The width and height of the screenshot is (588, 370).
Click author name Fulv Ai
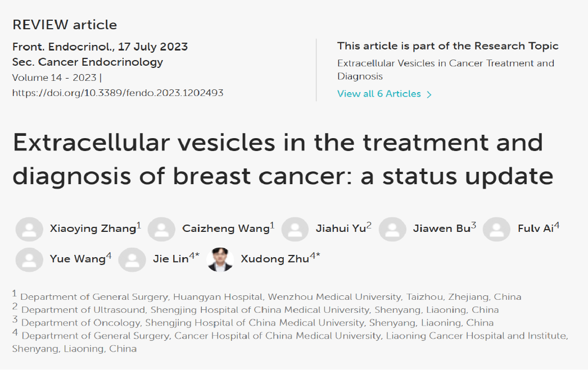click(x=536, y=229)
